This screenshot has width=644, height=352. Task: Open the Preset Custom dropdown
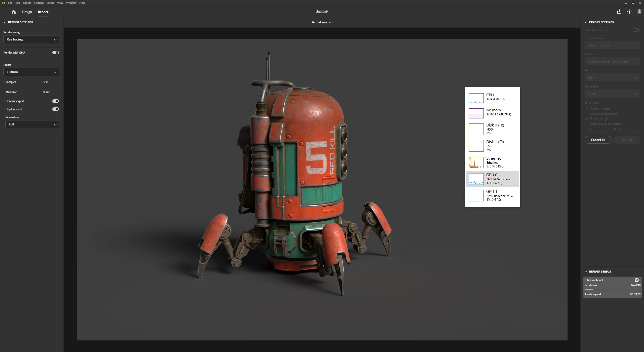pyautogui.click(x=31, y=72)
